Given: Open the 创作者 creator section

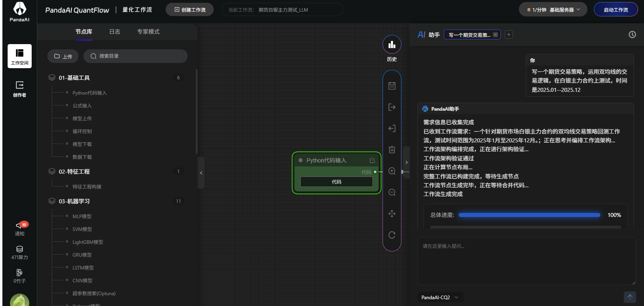Looking at the screenshot, I should (x=20, y=89).
